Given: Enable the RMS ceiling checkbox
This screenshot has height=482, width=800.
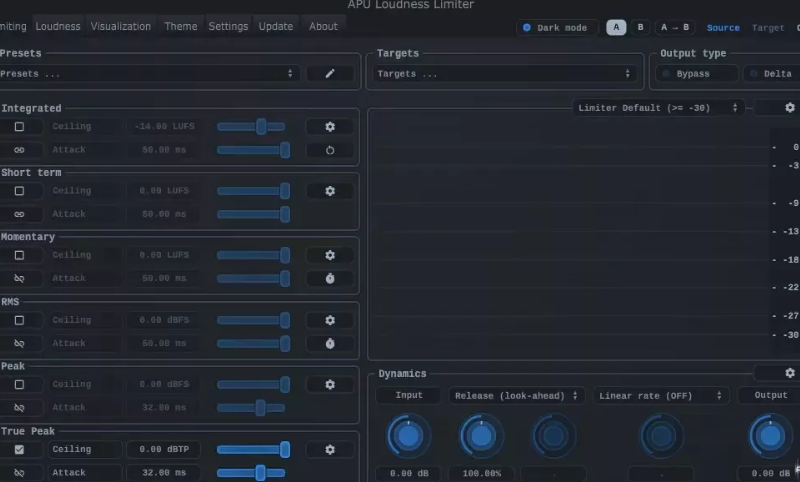Looking at the screenshot, I should [19, 320].
